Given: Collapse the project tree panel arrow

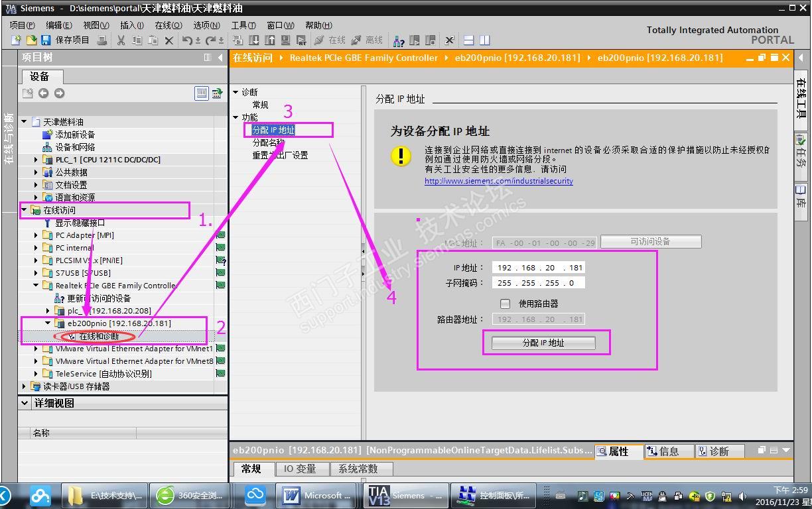Looking at the screenshot, I should [x=220, y=58].
